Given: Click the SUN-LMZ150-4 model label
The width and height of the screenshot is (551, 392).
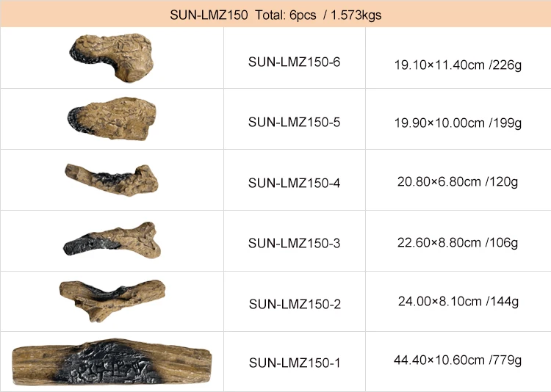Looking at the screenshot, I should (x=294, y=183).
